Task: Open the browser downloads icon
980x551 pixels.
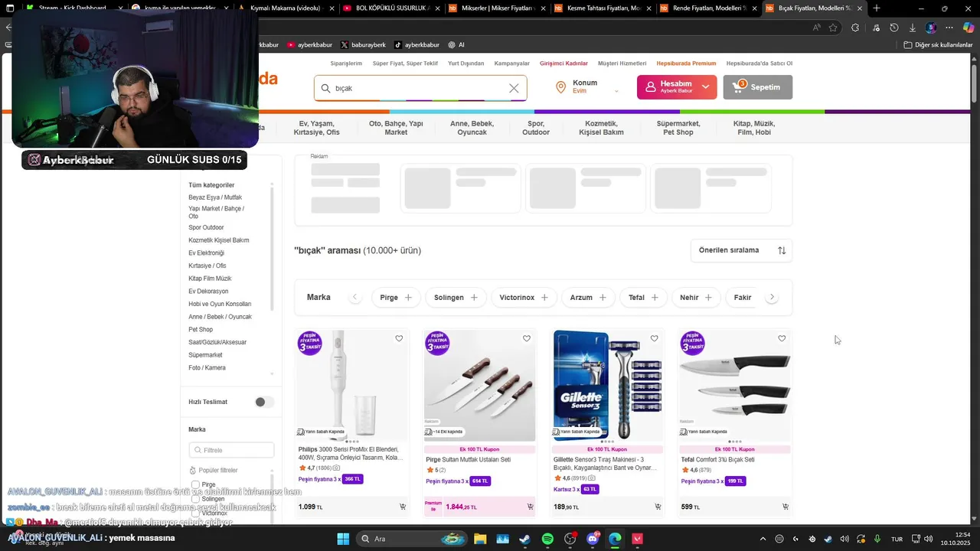Action: tap(912, 28)
